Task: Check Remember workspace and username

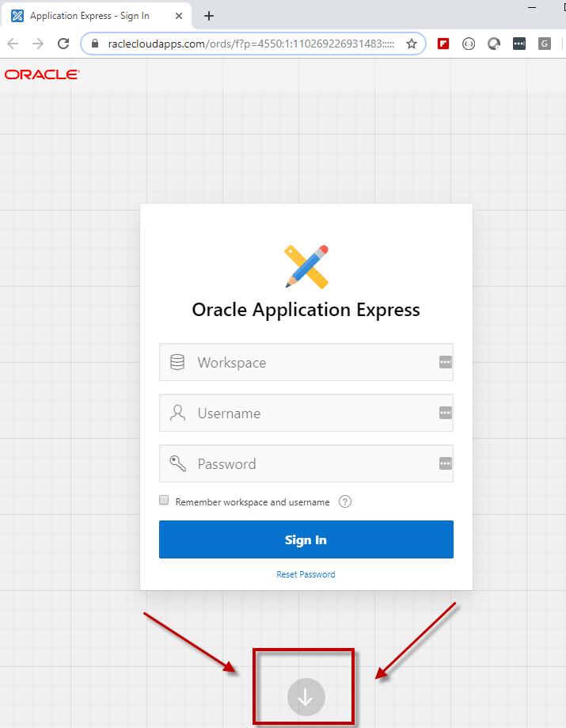Action: 164,500
